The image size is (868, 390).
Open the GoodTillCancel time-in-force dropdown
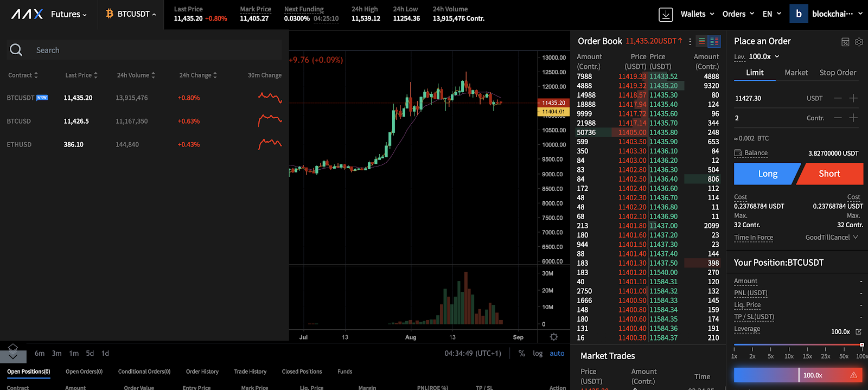tap(832, 237)
